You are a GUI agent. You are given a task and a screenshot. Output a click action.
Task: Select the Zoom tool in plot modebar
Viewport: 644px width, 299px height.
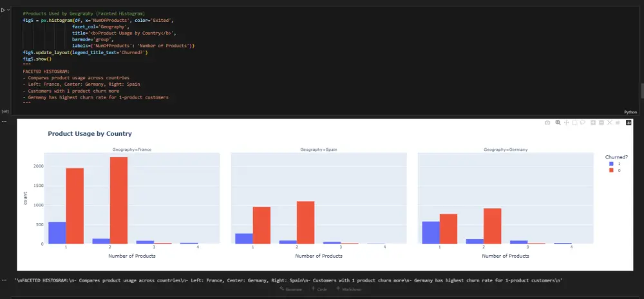(558, 122)
